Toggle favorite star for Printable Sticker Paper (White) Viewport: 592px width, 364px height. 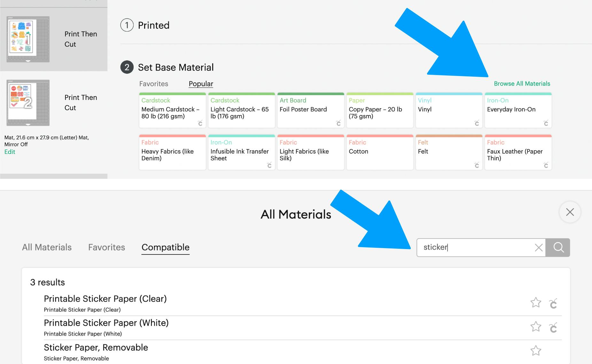pos(536,327)
